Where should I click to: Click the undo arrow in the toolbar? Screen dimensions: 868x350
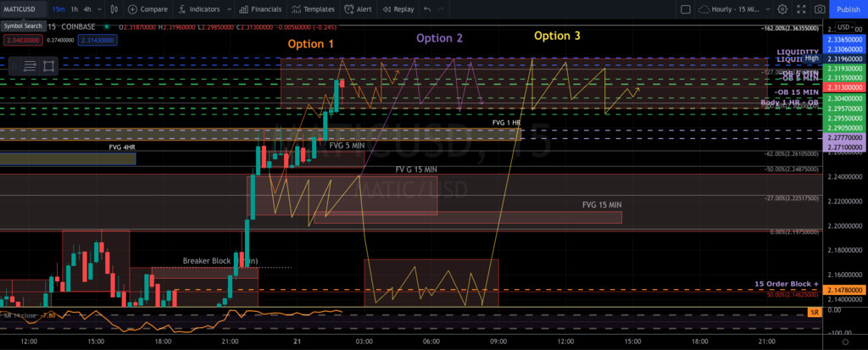pyautogui.click(x=427, y=9)
